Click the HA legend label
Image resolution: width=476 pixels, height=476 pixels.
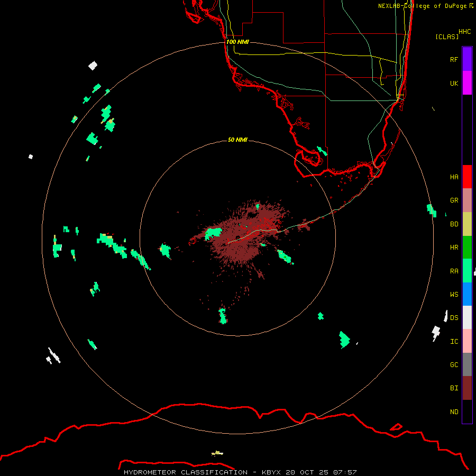tap(454, 177)
